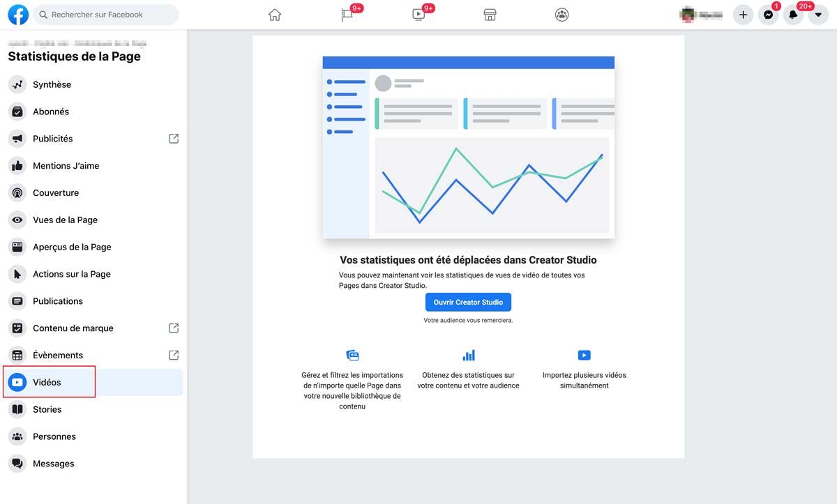Image resolution: width=837 pixels, height=504 pixels.
Task: Click the Synthèse chart icon
Action: pyautogui.click(x=17, y=84)
